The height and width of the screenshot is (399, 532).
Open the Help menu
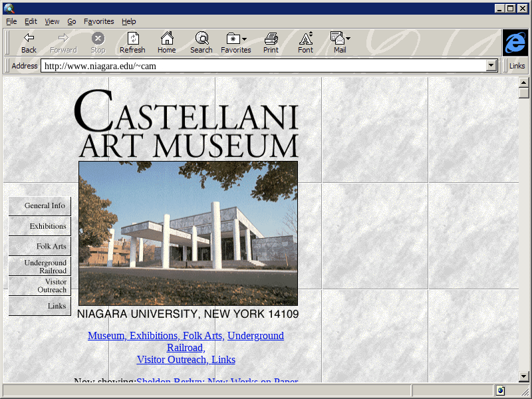coord(128,21)
